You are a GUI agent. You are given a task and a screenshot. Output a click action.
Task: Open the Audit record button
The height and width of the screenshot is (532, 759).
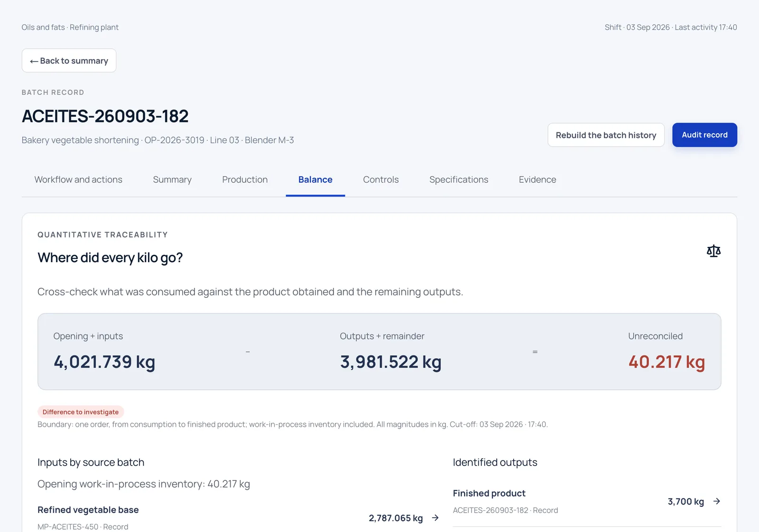(704, 135)
